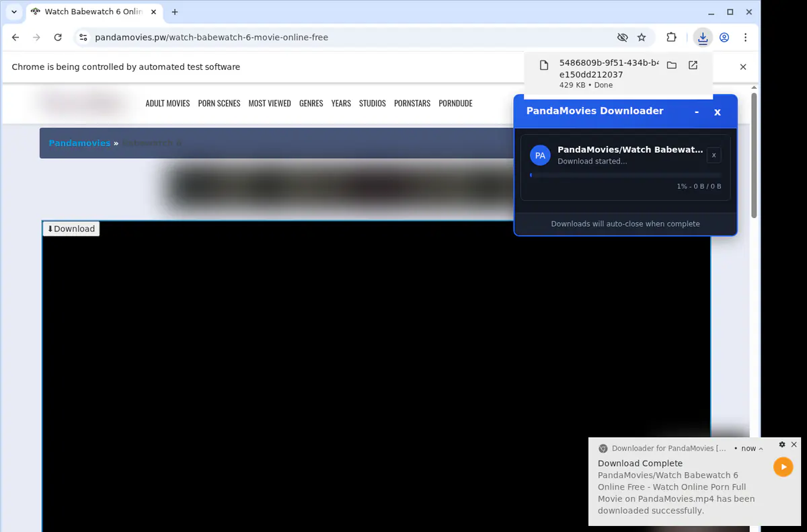Click the black video player area
Screen dimensions: 807x532
tap(376, 377)
